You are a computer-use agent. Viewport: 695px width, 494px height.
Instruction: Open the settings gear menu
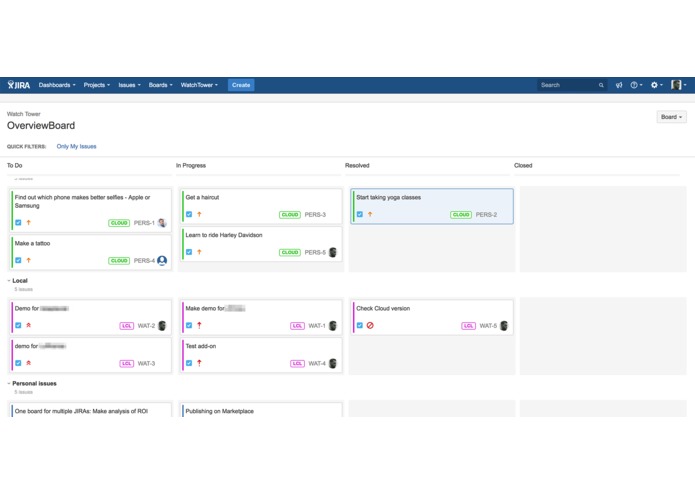656,85
